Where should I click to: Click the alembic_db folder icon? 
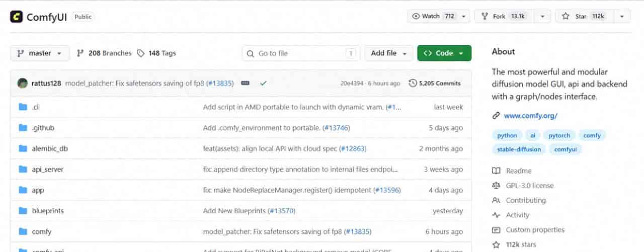pos(23,148)
